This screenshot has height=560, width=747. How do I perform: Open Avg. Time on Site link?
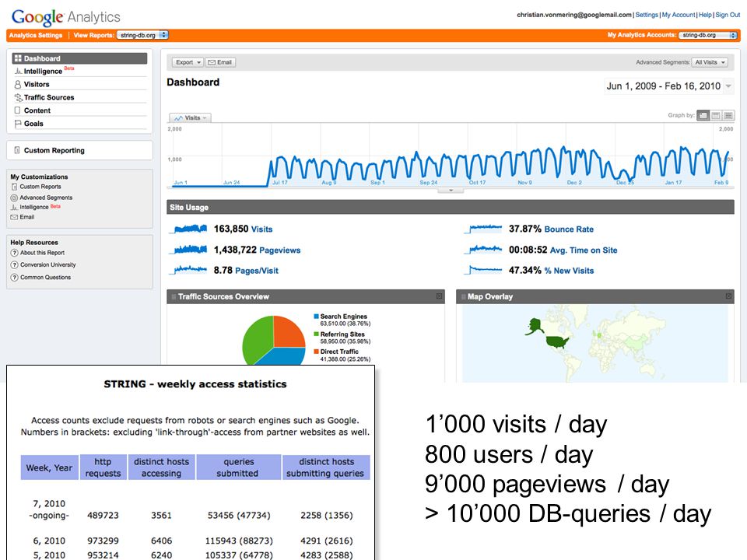[584, 250]
